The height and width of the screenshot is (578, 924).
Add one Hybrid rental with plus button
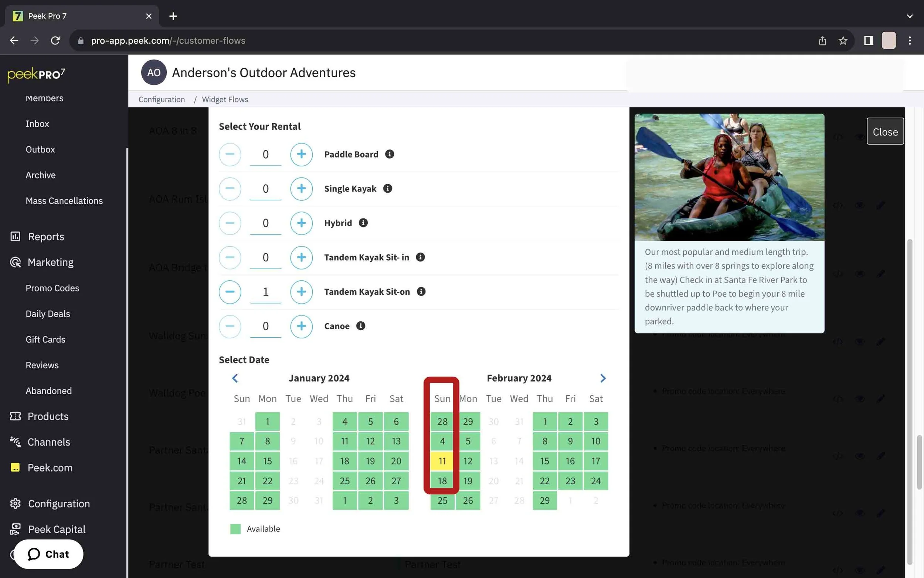click(x=301, y=223)
